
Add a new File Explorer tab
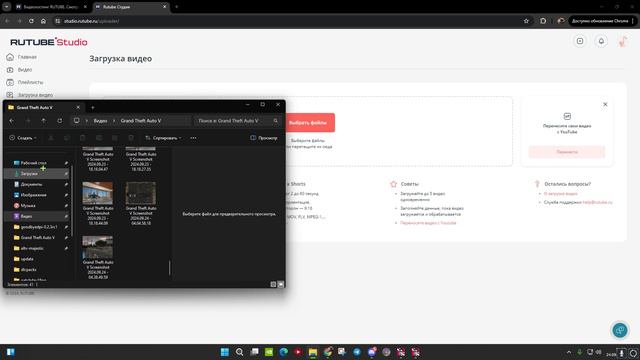click(x=93, y=108)
